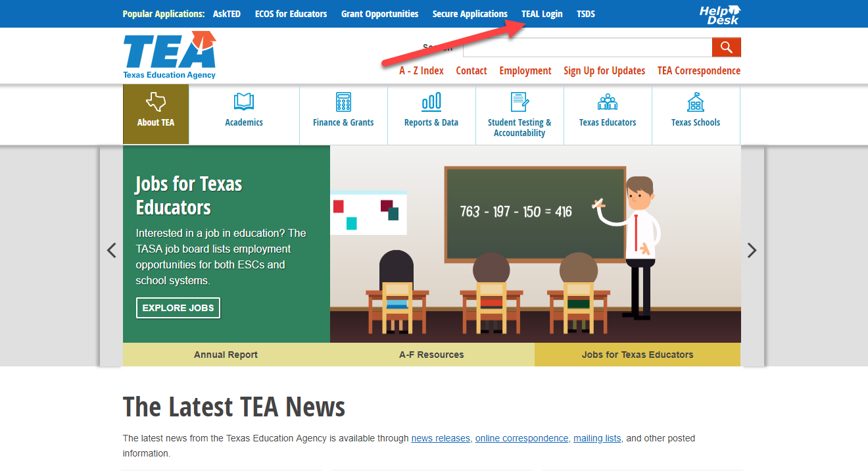Screen dimensions: 868x471
Task: Open the TSDS application link
Action: [585, 13]
